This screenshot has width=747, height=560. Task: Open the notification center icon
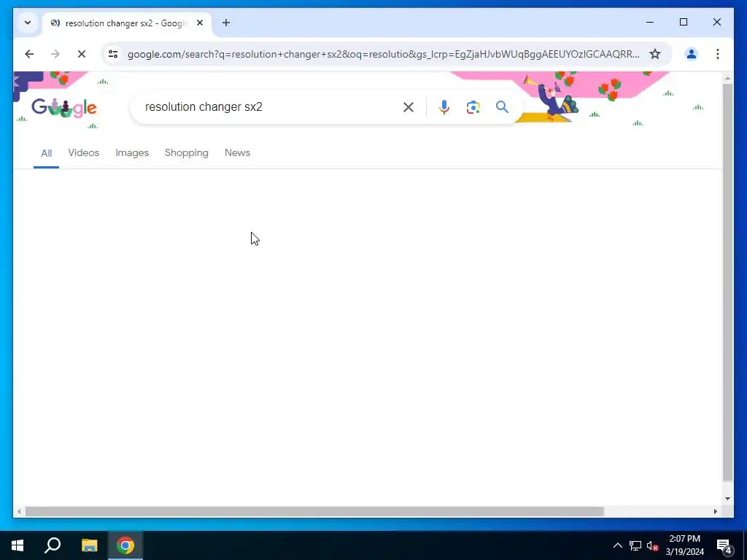tap(724, 546)
